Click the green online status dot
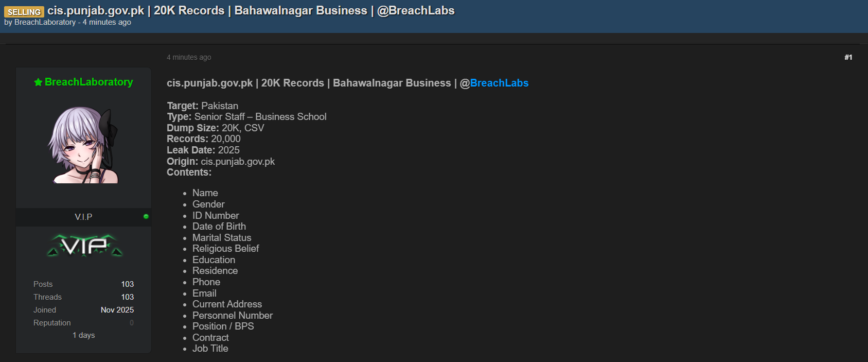868x362 pixels. 146,217
